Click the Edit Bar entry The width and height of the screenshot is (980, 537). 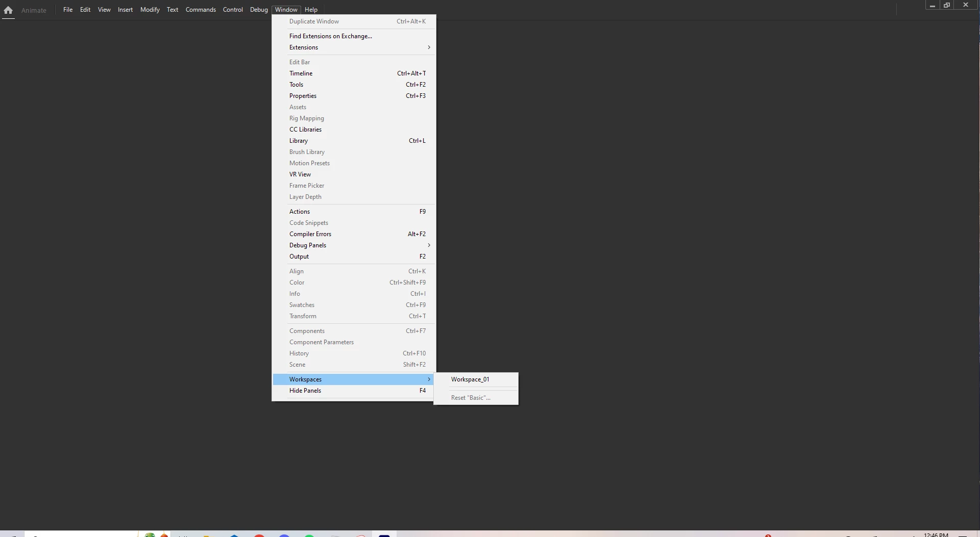353,62
